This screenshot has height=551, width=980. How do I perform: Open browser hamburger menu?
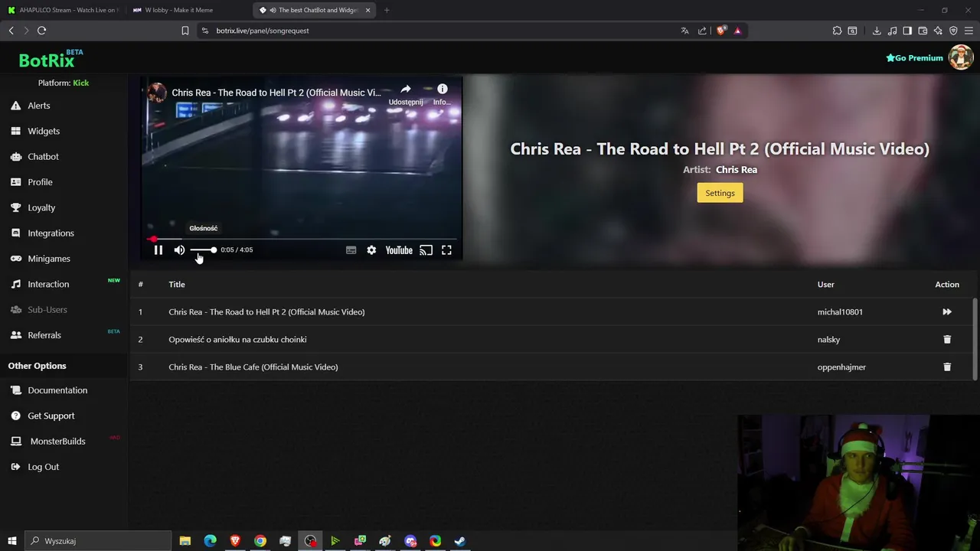969,31
